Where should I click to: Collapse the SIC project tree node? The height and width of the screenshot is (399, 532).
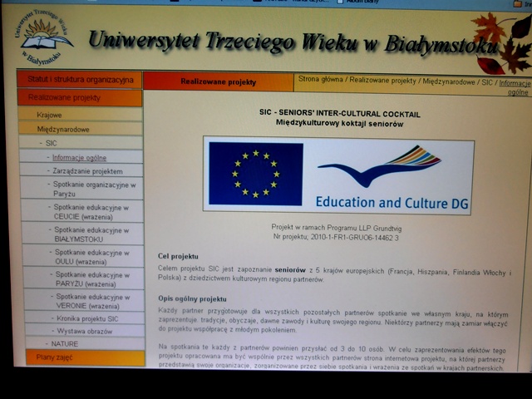point(51,143)
